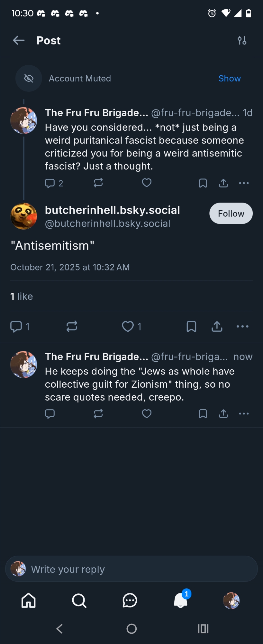Repost the butcherinhell "Antisemitism" post
Screen dimensions: 263x644
pos(72,327)
